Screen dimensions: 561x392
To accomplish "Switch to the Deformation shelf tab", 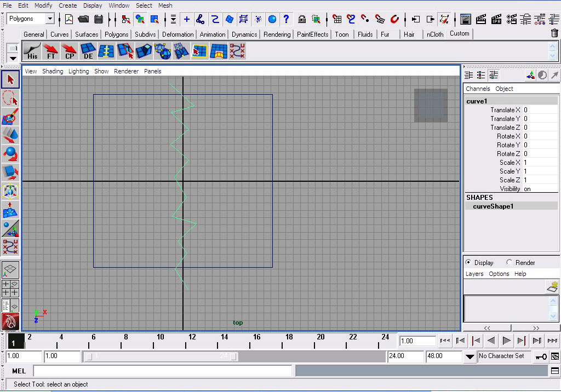I will [x=178, y=34].
